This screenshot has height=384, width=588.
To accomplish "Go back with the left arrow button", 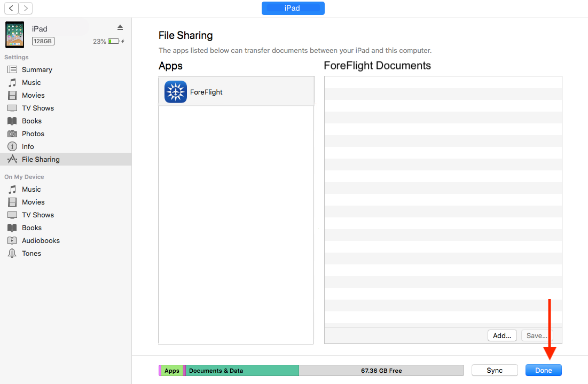I will 11,8.
